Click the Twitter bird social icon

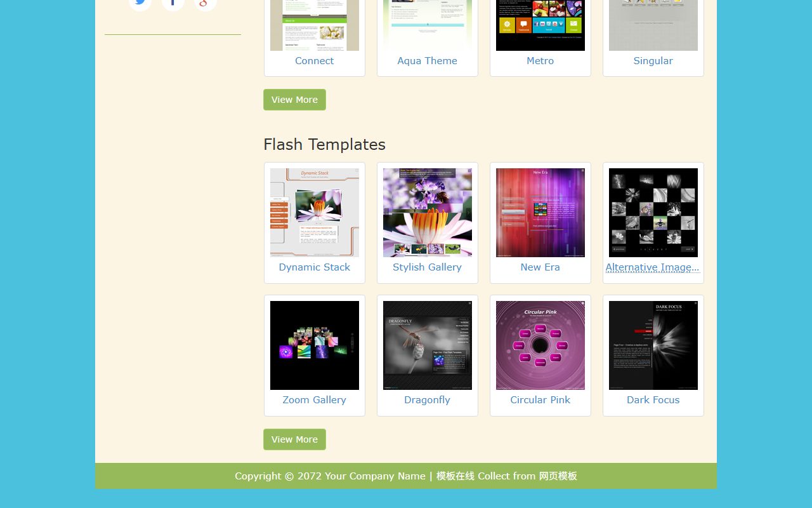click(x=140, y=3)
